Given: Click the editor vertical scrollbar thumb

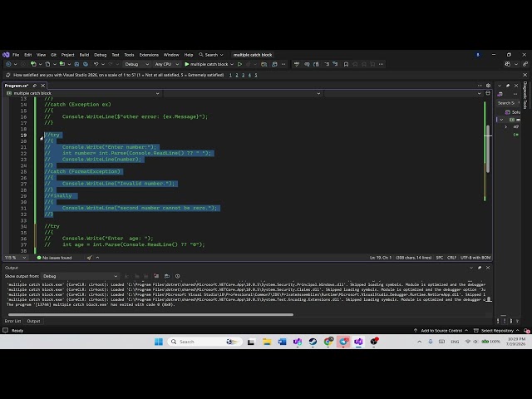Looking at the screenshot, I should coord(488,149).
